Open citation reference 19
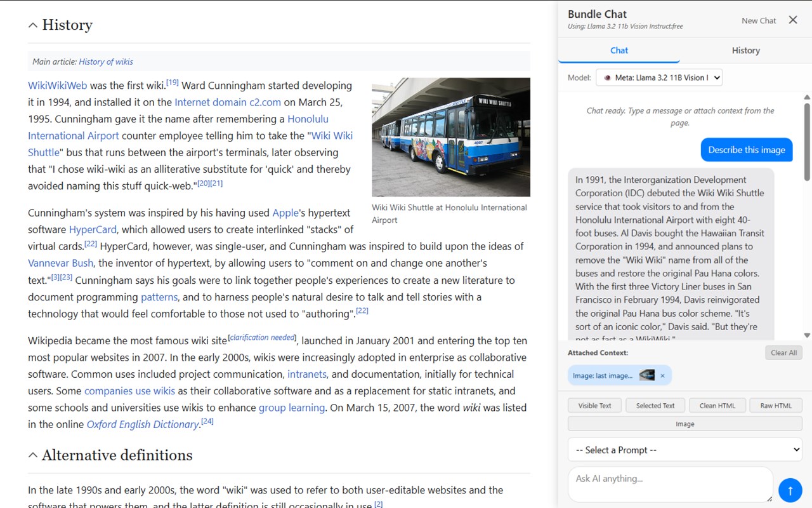 pyautogui.click(x=172, y=83)
